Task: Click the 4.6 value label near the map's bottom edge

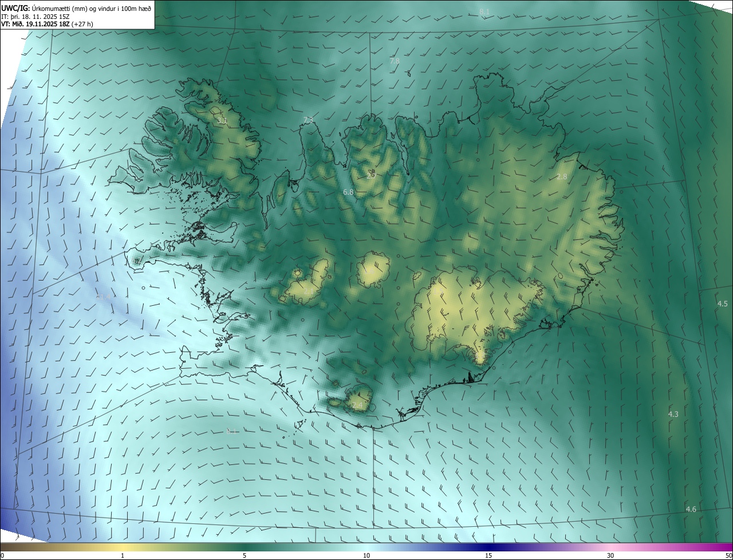Action: [x=691, y=510]
